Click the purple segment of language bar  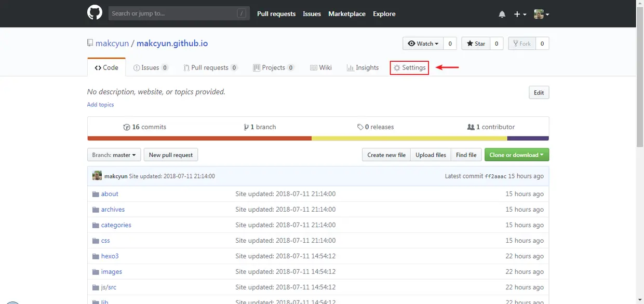coord(528,138)
